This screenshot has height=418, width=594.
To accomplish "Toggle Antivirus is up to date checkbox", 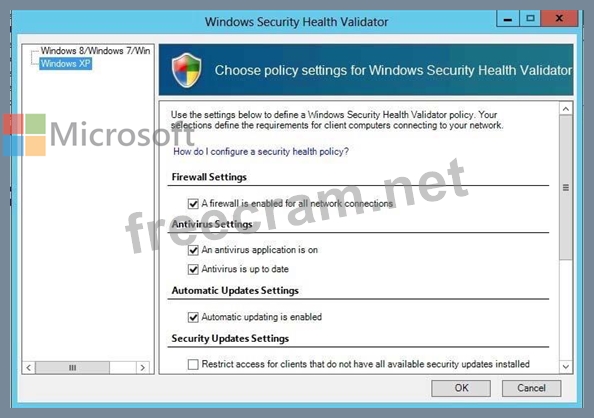I will [x=193, y=269].
